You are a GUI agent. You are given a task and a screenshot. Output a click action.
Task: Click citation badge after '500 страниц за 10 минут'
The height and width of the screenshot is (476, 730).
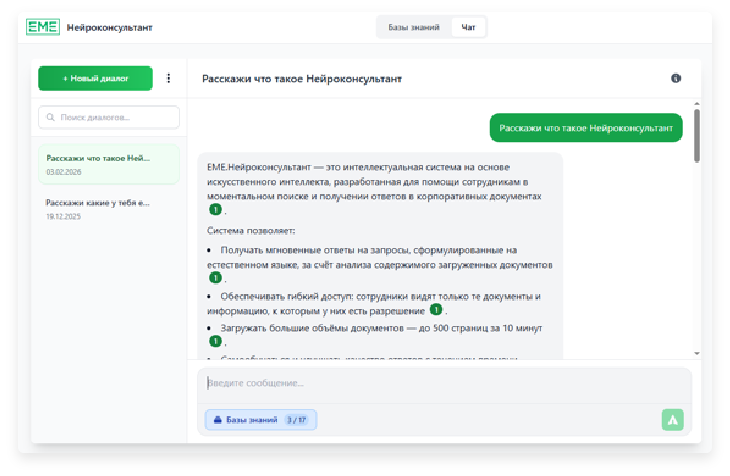click(215, 341)
